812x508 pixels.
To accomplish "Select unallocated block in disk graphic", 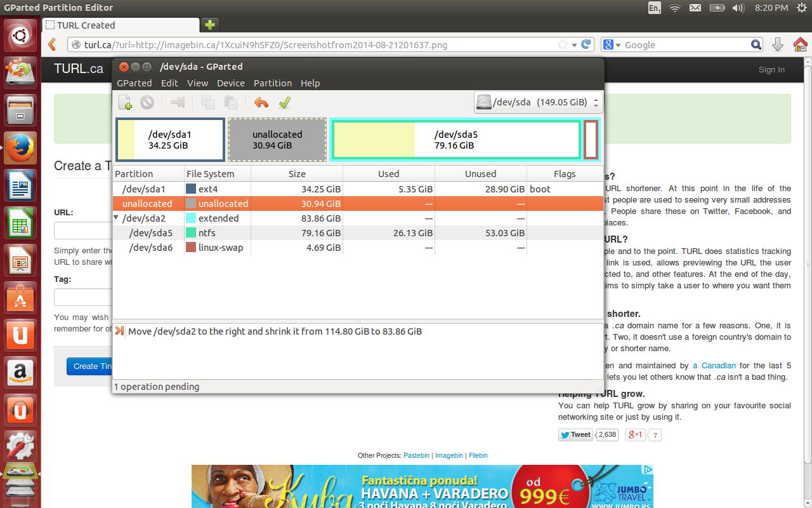I will pyautogui.click(x=277, y=140).
